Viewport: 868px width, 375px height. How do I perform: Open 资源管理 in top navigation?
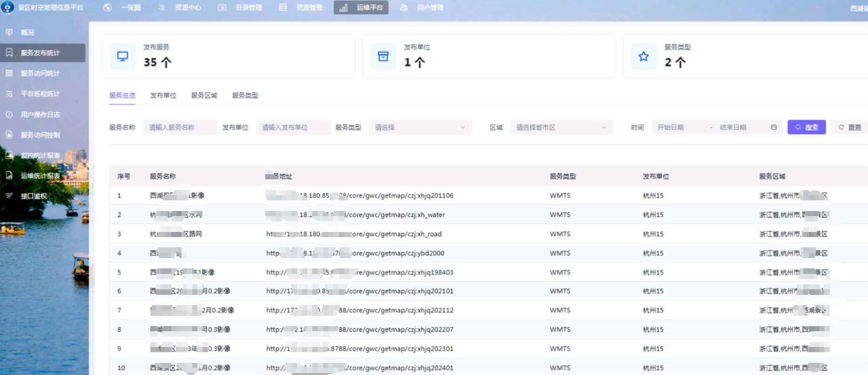(x=309, y=7)
